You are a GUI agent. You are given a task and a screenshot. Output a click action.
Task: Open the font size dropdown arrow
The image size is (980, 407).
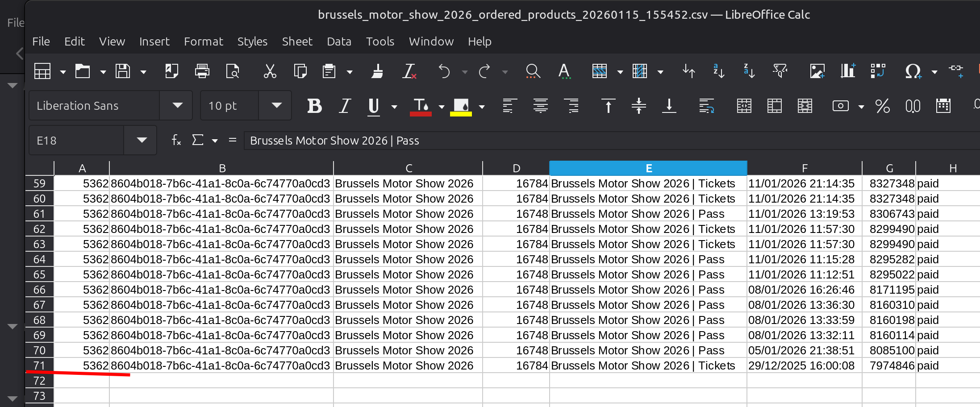(276, 106)
